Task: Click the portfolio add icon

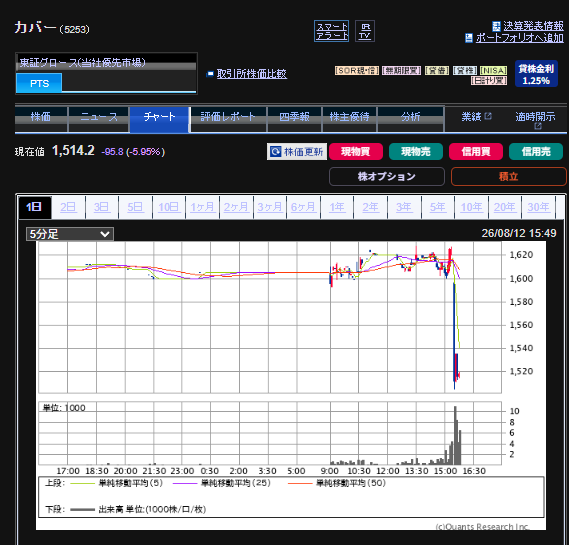Action: 469,38
